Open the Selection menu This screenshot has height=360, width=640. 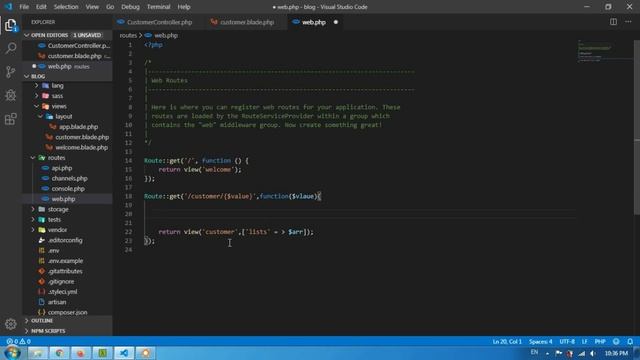pyautogui.click(x=66, y=7)
